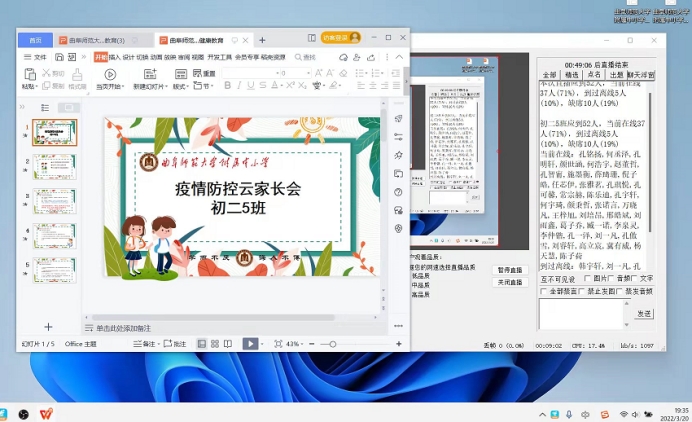The height and width of the screenshot is (422, 692).
Task: Click the Clear formatting eraser icon
Action: tap(343, 73)
